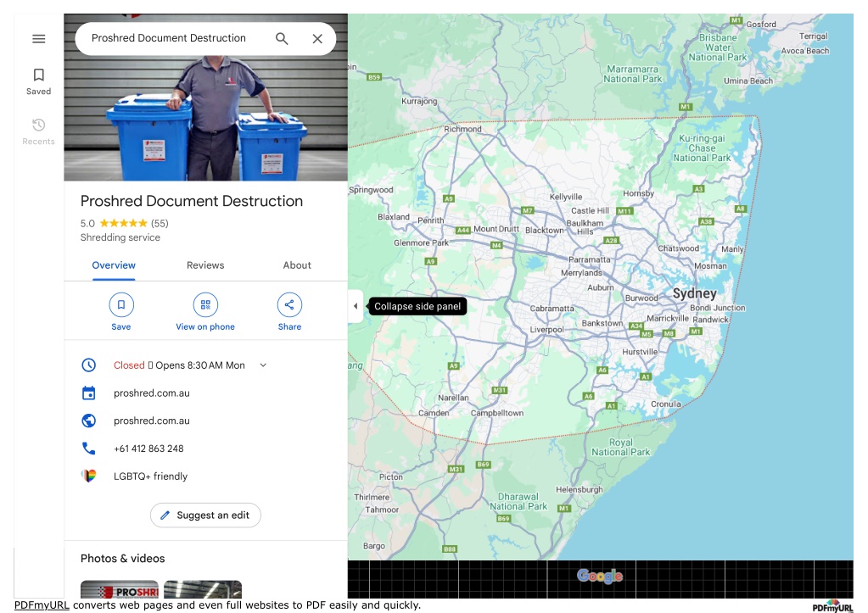Open the Saved places bookmark icon
Viewport: 868px width, 613px height.
[x=39, y=75]
